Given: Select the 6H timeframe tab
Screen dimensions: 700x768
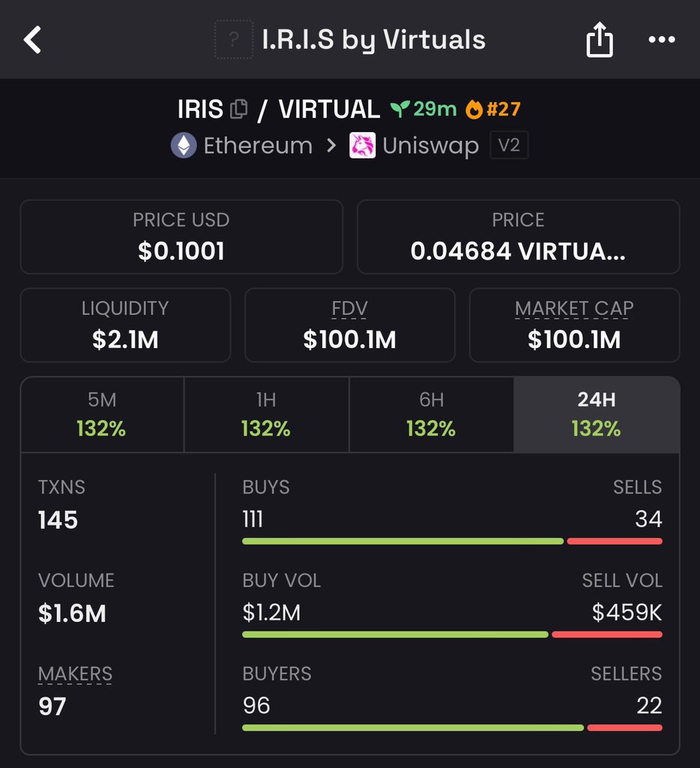Looking at the screenshot, I should tap(431, 415).
